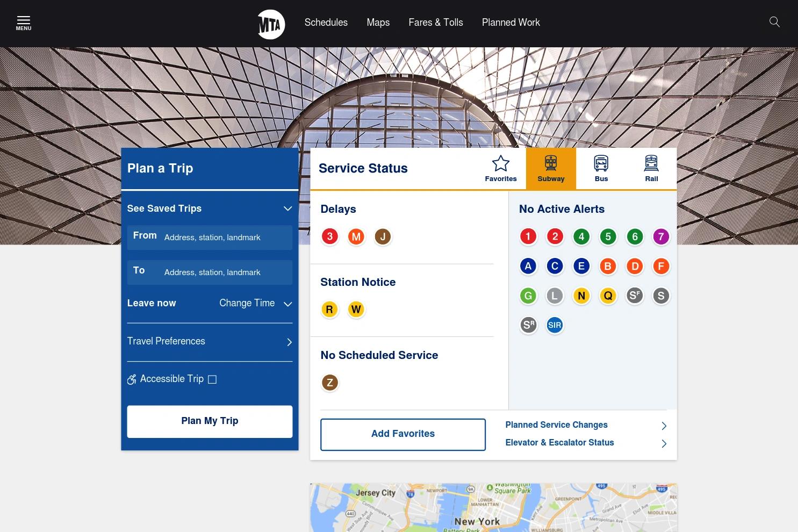Select the 1 train icon
This screenshot has width=798, height=532.
(x=528, y=236)
